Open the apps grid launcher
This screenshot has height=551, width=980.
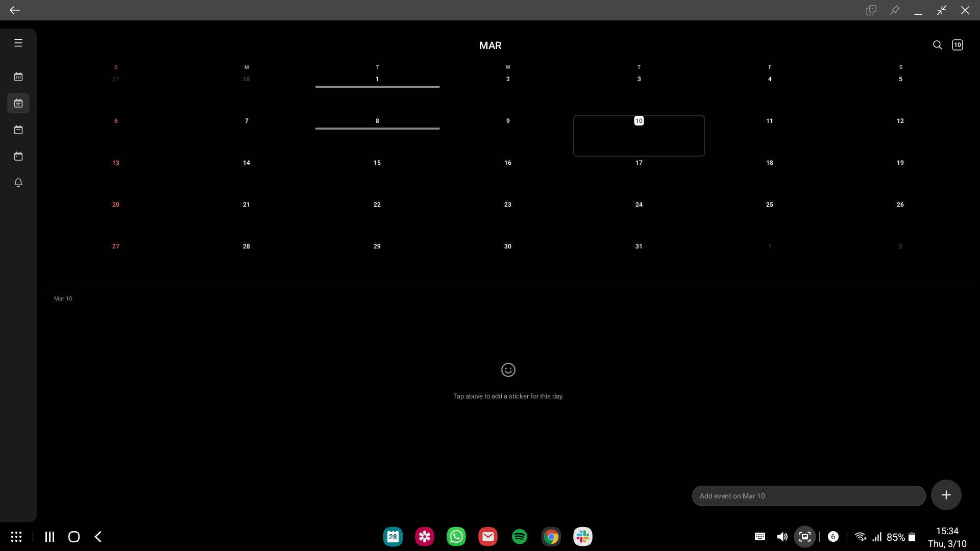point(16,537)
